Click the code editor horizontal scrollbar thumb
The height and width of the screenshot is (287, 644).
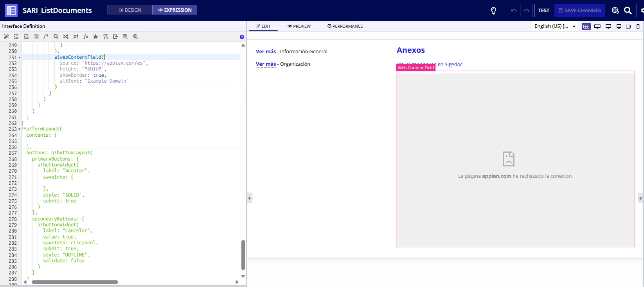point(75,282)
